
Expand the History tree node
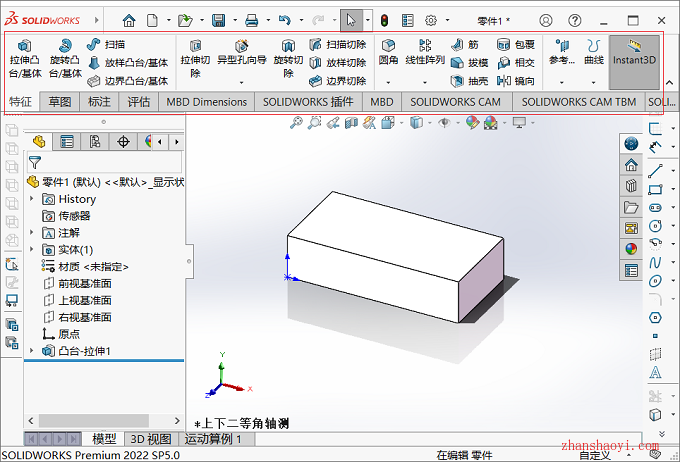point(31,199)
